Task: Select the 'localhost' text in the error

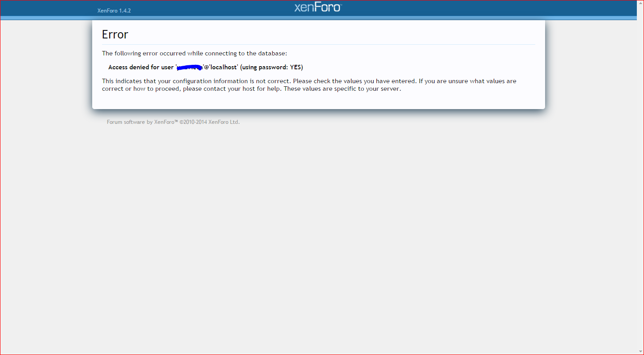Action: (x=223, y=67)
